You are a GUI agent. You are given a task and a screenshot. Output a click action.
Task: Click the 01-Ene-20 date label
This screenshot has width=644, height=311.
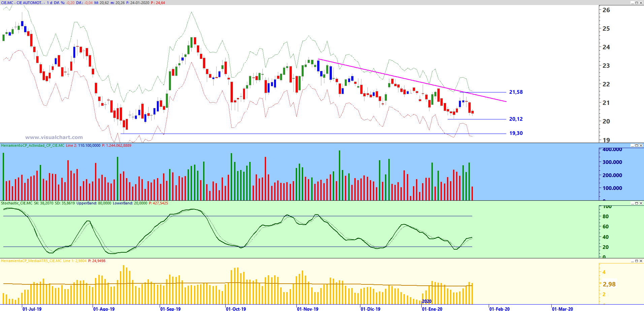coord(432,309)
